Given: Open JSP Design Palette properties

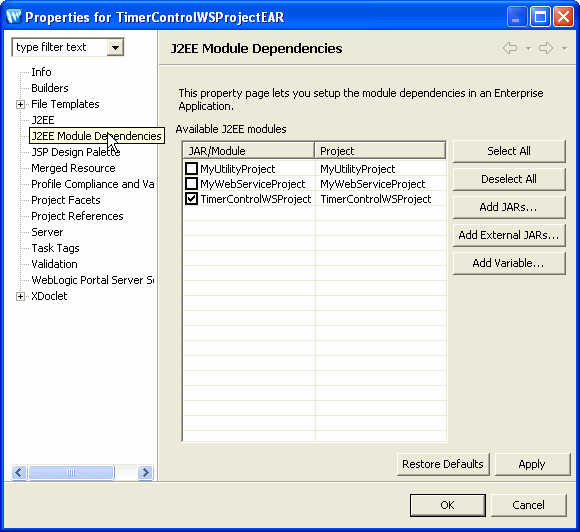Looking at the screenshot, I should tap(76, 152).
